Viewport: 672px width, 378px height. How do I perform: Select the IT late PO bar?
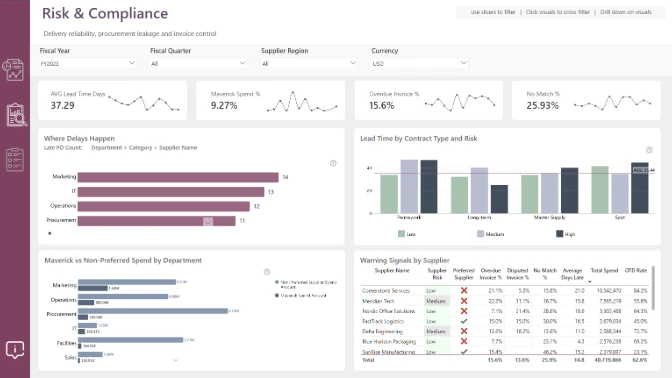(x=171, y=192)
